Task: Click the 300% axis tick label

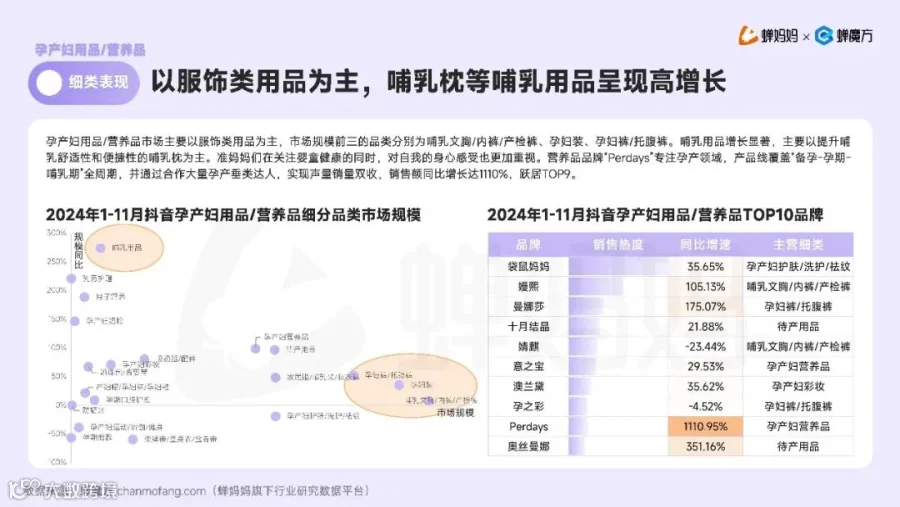Action: [x=56, y=233]
